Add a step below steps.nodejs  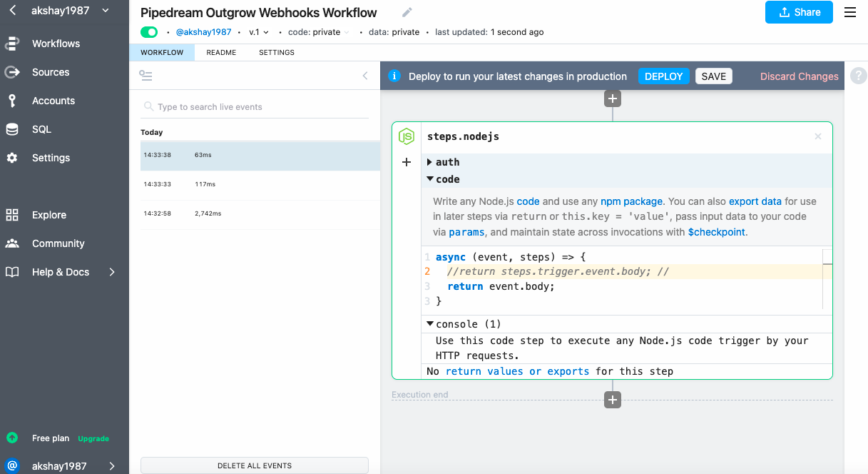pyautogui.click(x=613, y=400)
